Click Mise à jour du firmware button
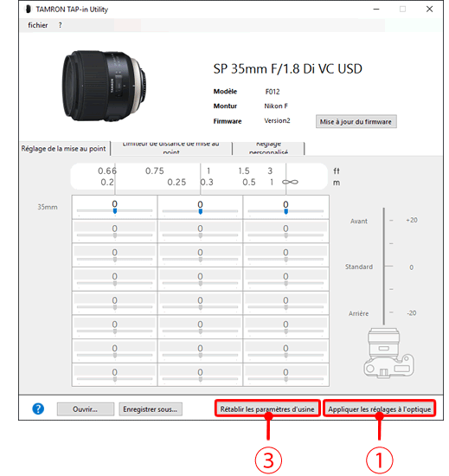The width and height of the screenshot is (449, 476). (x=356, y=122)
